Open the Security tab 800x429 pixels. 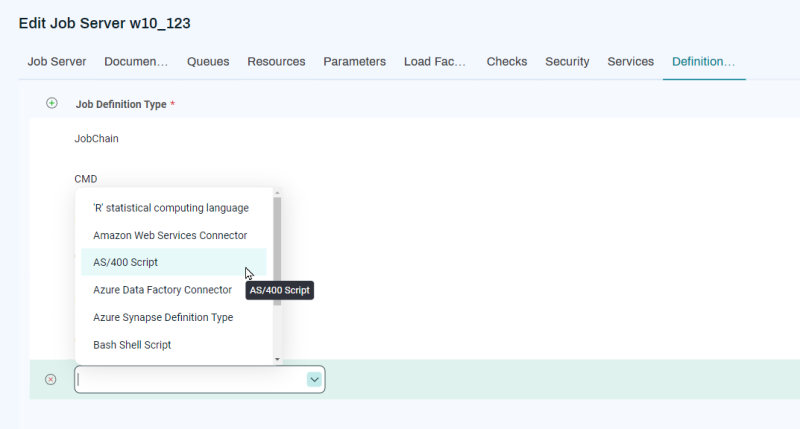[x=567, y=62]
